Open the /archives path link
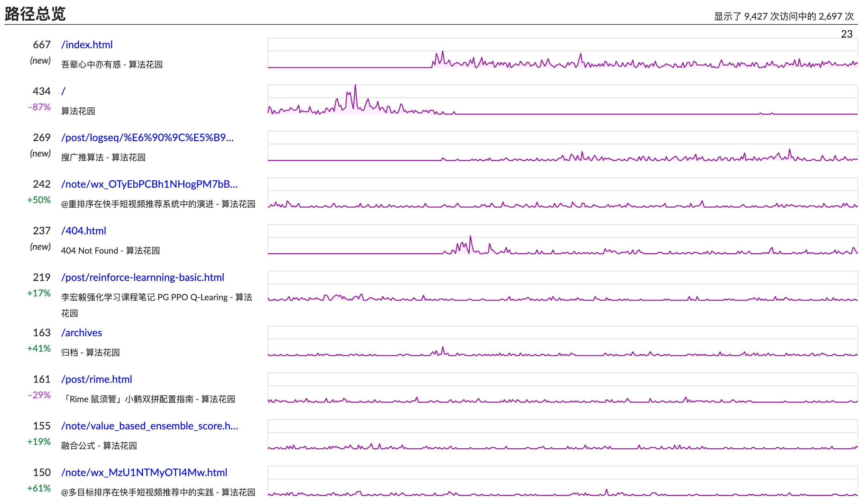This screenshot has height=504, width=868. (82, 333)
